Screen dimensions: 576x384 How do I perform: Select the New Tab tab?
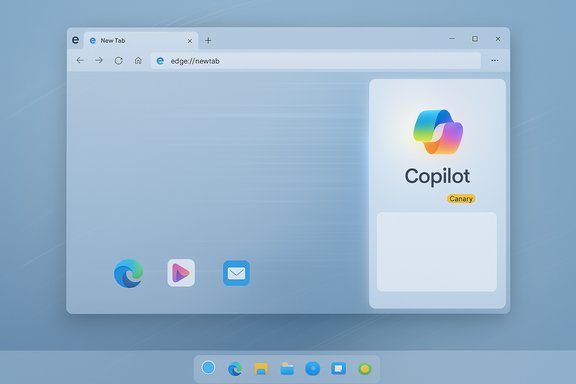click(x=141, y=40)
